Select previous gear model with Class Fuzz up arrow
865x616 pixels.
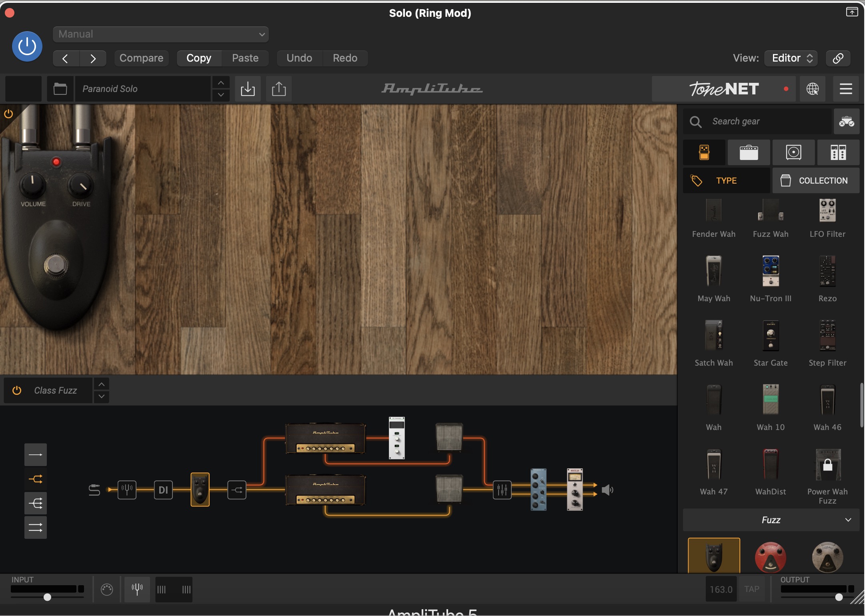point(102,384)
